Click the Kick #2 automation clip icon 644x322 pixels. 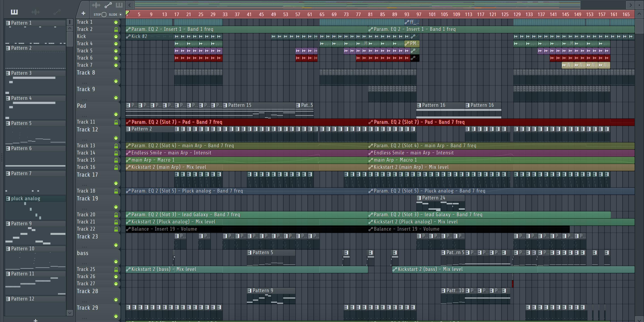point(128,36)
